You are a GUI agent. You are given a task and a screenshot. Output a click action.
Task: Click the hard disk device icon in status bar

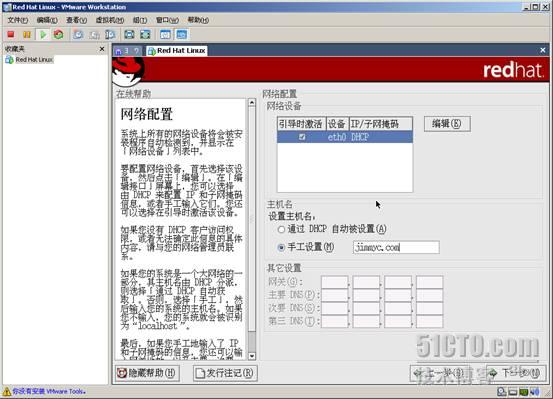coord(502,392)
